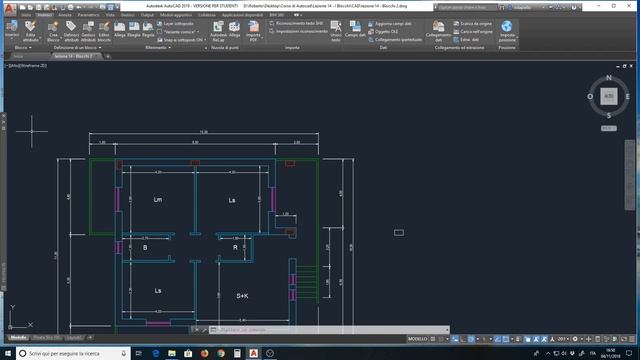640x360 pixels.
Task: Add a new drawing tab with plus button
Action: 108,56
